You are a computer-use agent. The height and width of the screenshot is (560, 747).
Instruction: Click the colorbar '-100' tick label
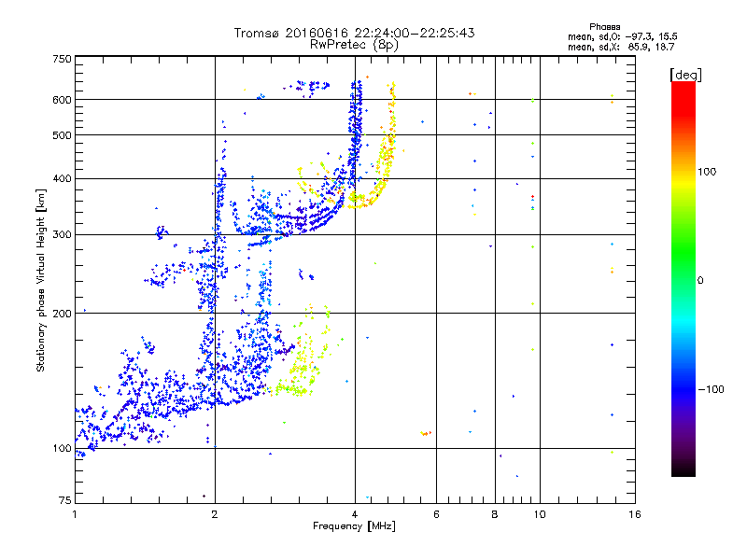point(711,389)
